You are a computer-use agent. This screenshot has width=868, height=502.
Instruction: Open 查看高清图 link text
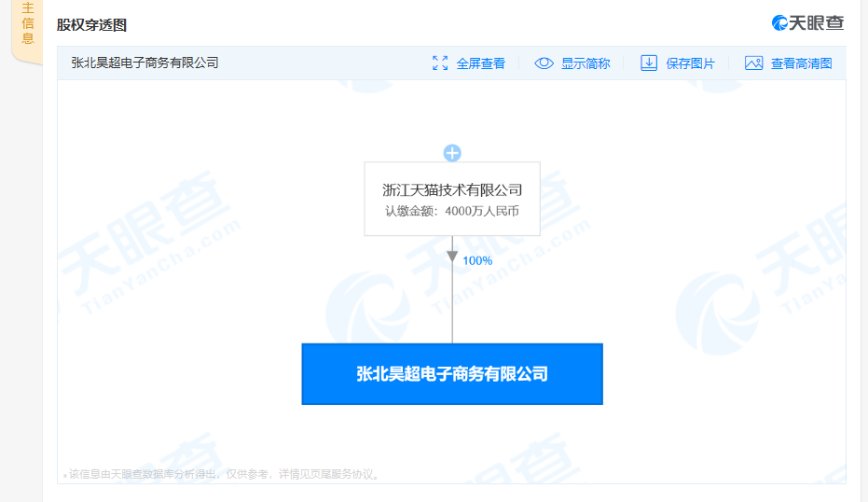coord(801,63)
